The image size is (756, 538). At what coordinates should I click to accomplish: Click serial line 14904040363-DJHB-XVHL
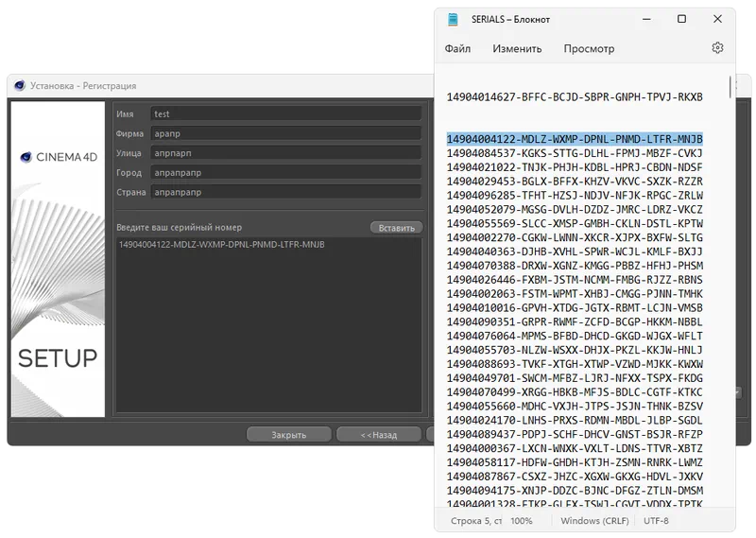[x=575, y=252]
